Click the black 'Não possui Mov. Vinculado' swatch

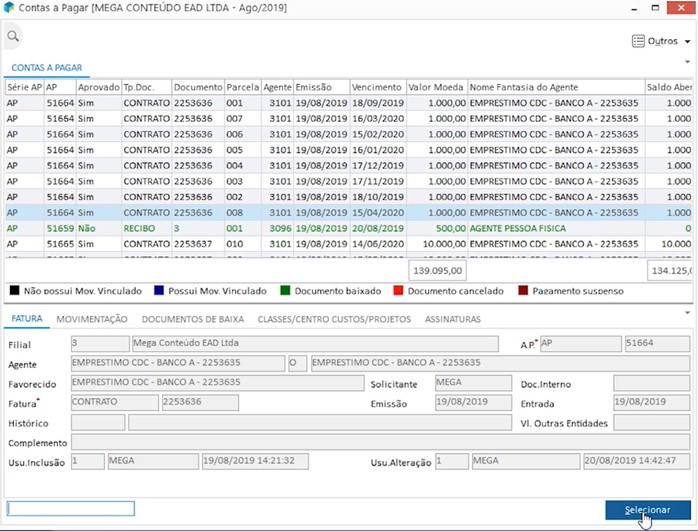pos(15,291)
